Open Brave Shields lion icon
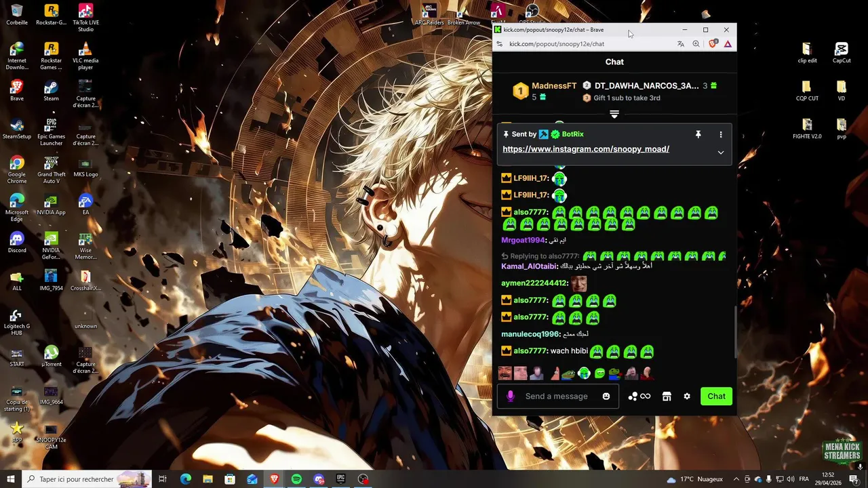The height and width of the screenshot is (488, 868). [713, 44]
